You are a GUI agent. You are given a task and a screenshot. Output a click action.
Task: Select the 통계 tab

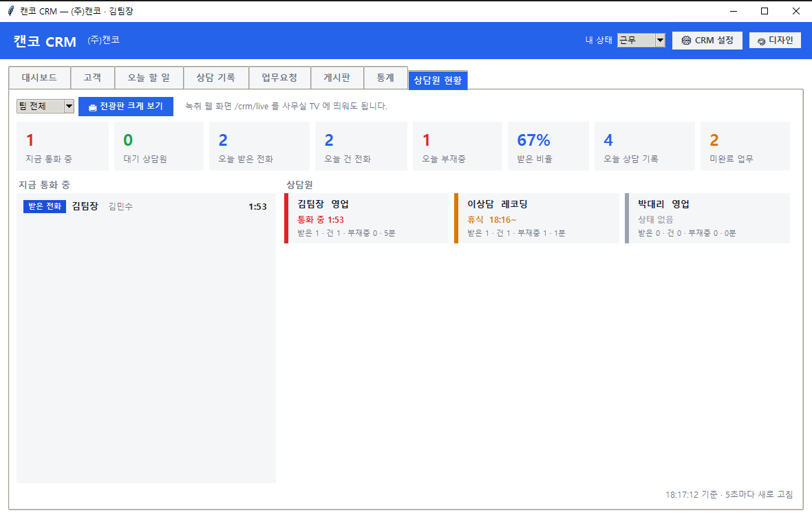[385, 78]
